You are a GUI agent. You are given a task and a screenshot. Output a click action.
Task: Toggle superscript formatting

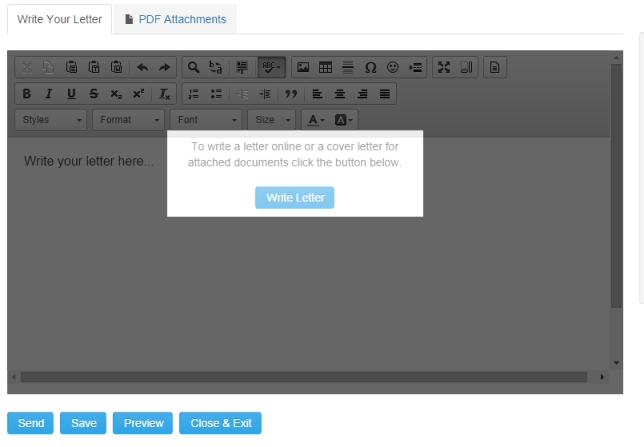click(x=138, y=94)
